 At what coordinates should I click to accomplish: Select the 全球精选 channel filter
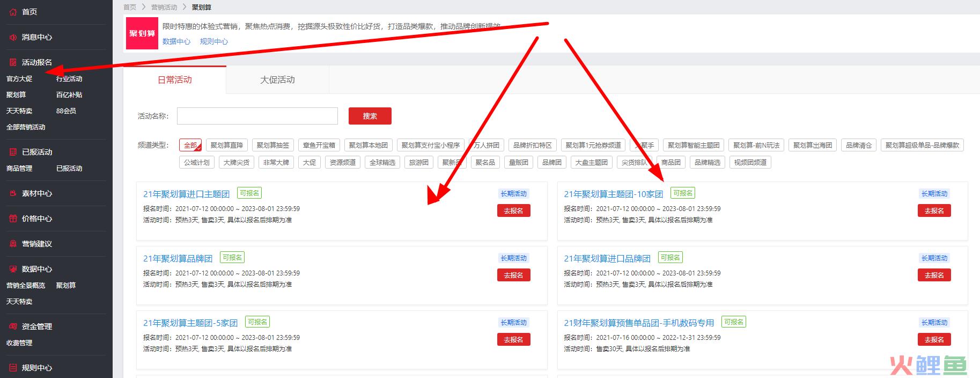(382, 162)
